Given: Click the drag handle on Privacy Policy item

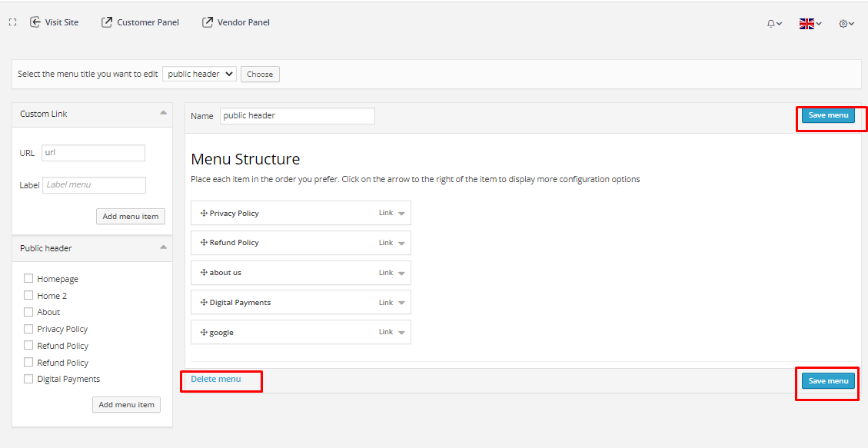Looking at the screenshot, I should point(204,214).
